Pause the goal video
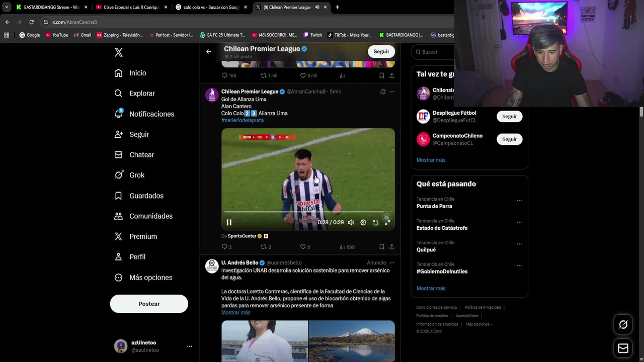This screenshot has width=644, height=362. point(229,222)
